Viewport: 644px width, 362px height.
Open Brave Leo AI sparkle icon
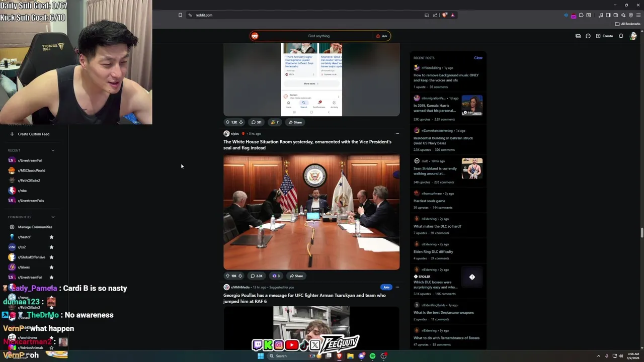pyautogui.click(x=623, y=15)
